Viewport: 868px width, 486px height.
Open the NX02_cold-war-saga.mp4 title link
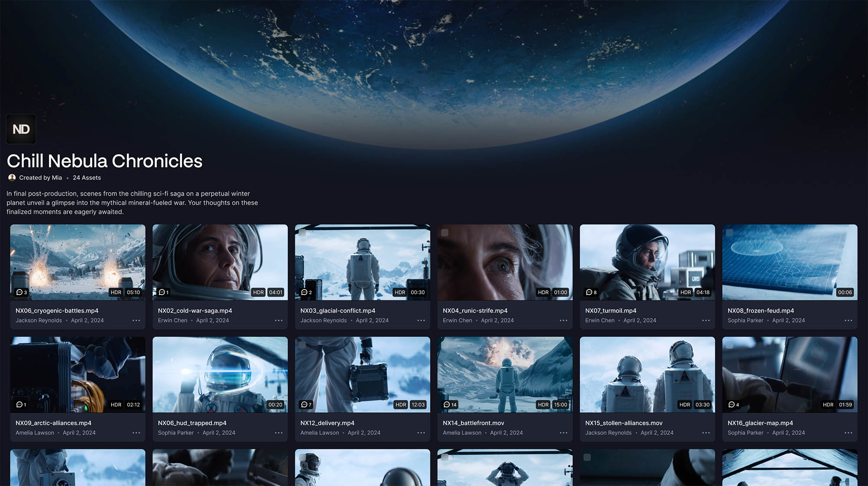[195, 311]
